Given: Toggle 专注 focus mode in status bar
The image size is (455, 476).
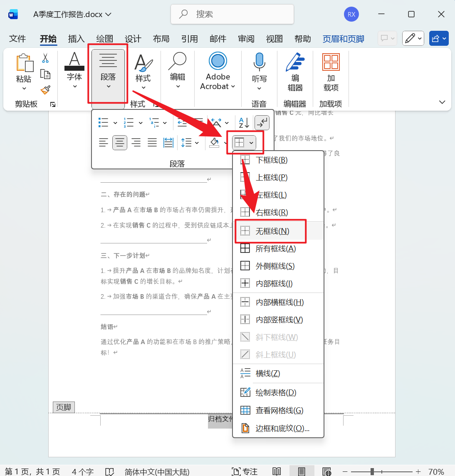Looking at the screenshot, I should click(245, 471).
